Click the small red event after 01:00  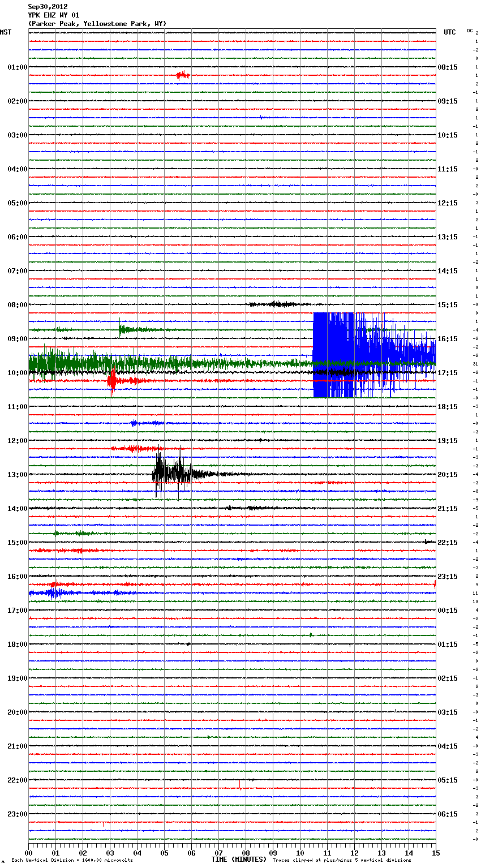tap(183, 75)
